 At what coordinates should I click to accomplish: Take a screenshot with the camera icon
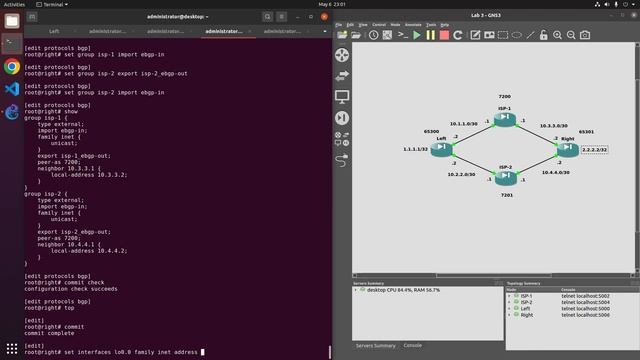[x=585, y=35]
